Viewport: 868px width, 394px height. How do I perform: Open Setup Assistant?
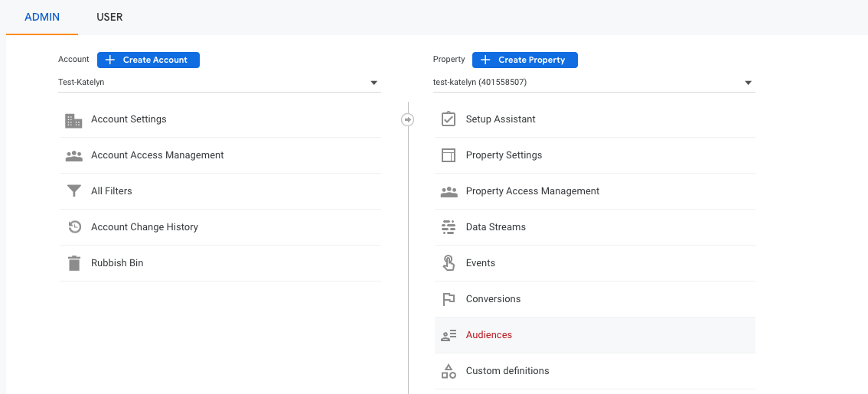point(595,119)
